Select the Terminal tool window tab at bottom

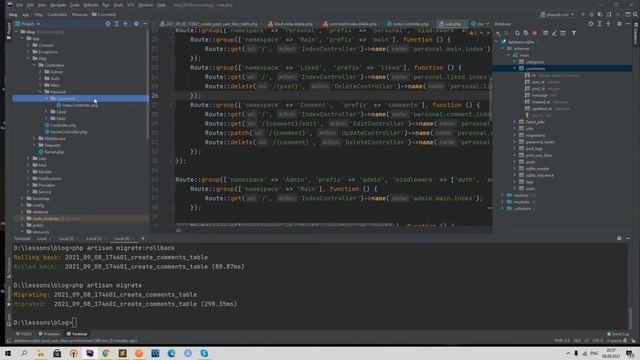pyautogui.click(x=77, y=334)
